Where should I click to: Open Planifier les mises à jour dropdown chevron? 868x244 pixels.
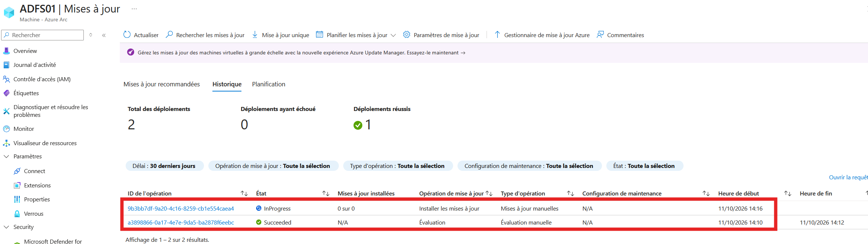393,35
